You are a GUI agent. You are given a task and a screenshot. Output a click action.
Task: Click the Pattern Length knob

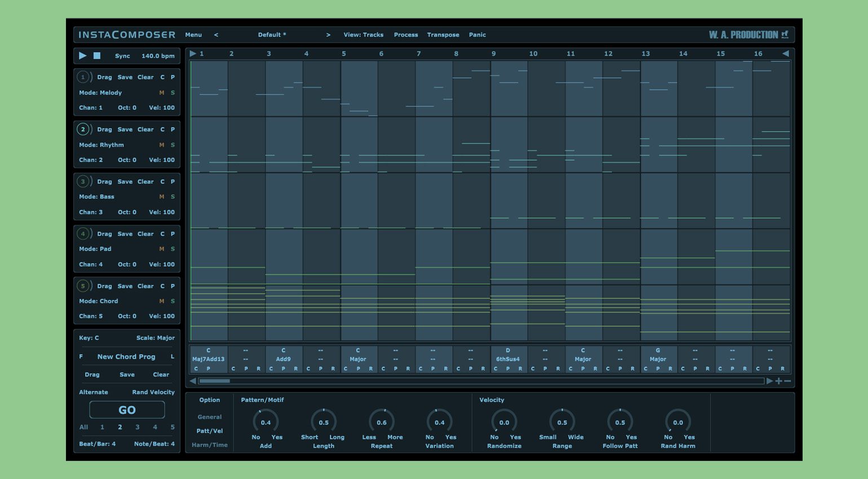pyautogui.click(x=324, y=422)
